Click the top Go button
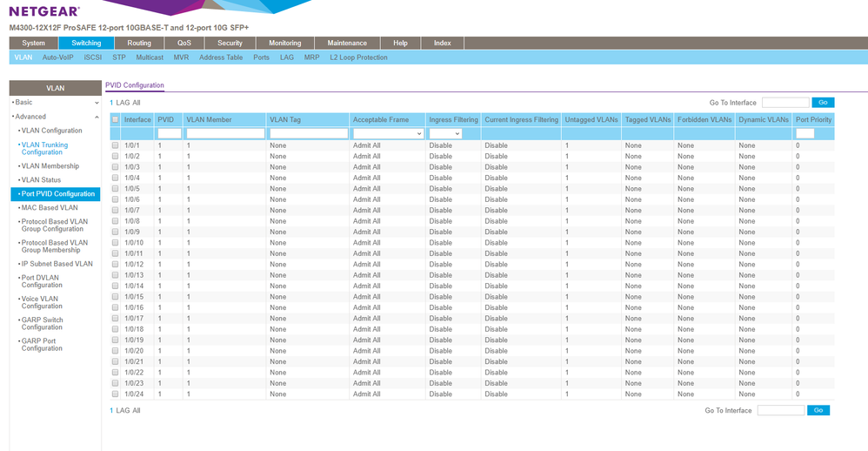The image size is (868, 451). click(x=823, y=103)
